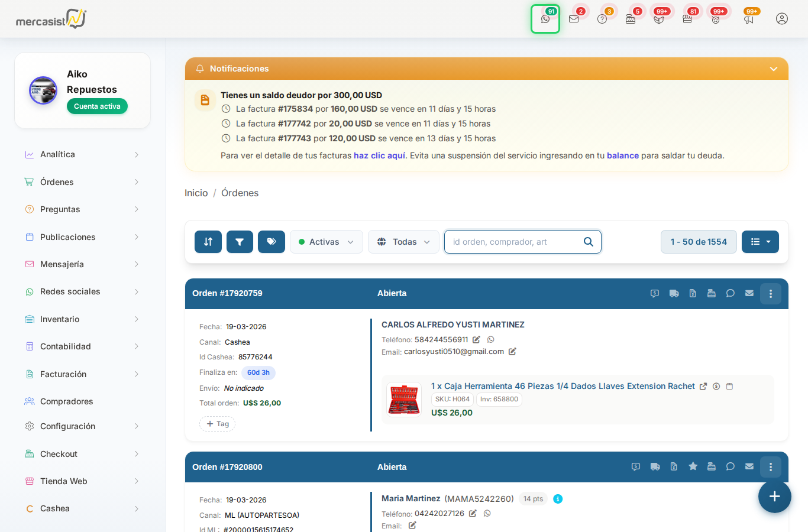The height and width of the screenshot is (532, 808).
Task: Click the order search input field
Action: coord(513,242)
